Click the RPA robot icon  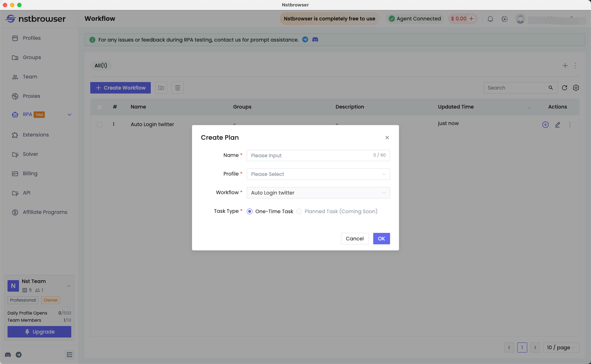pyautogui.click(x=15, y=115)
